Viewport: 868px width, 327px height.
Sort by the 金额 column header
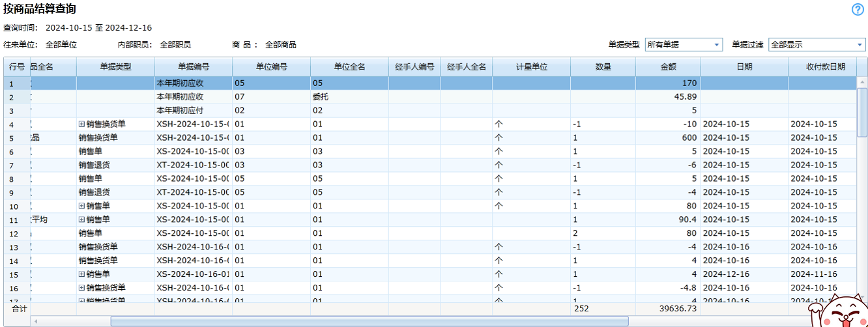[x=668, y=67]
